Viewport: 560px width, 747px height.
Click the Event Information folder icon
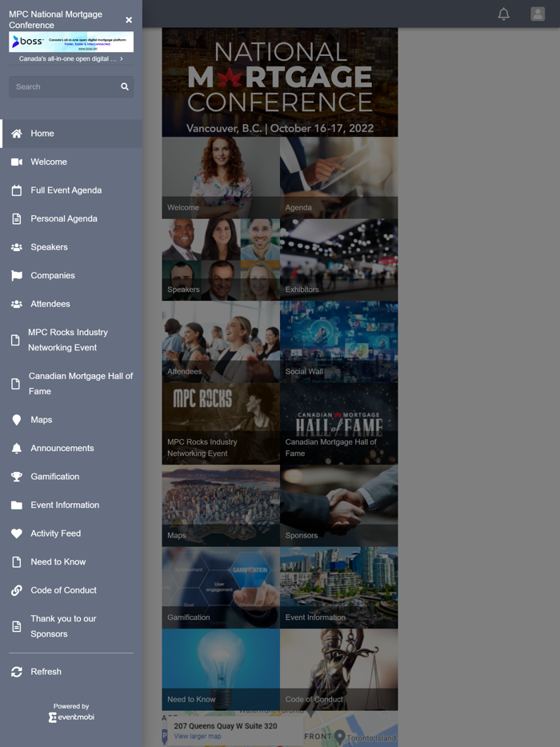(x=17, y=505)
